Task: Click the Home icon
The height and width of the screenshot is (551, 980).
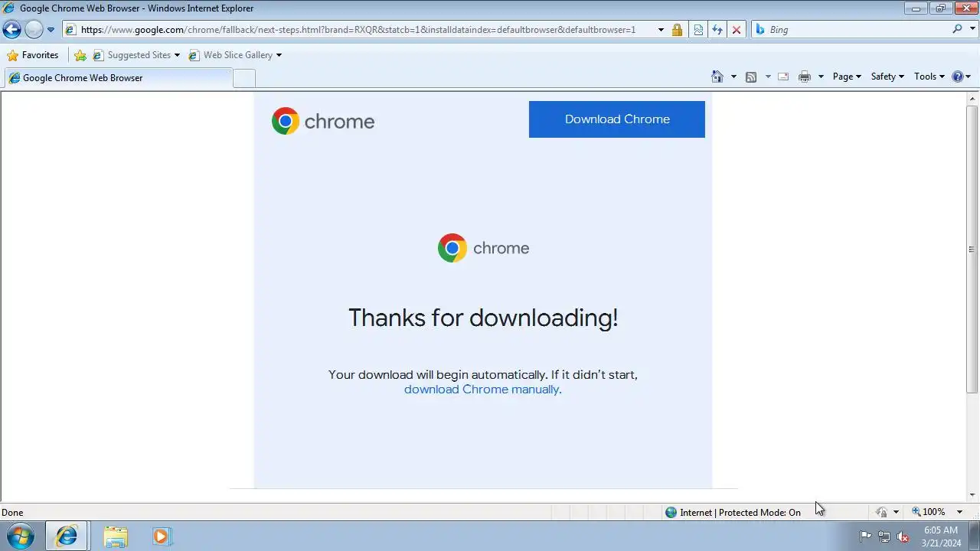Action: (x=717, y=77)
